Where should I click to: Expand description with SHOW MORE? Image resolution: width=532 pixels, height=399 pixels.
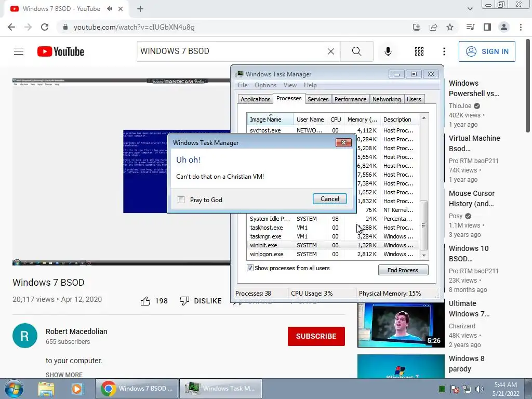(x=64, y=375)
